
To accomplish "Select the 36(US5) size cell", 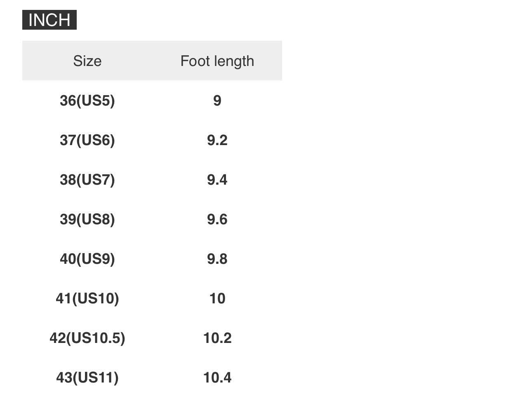I will click(x=87, y=101).
